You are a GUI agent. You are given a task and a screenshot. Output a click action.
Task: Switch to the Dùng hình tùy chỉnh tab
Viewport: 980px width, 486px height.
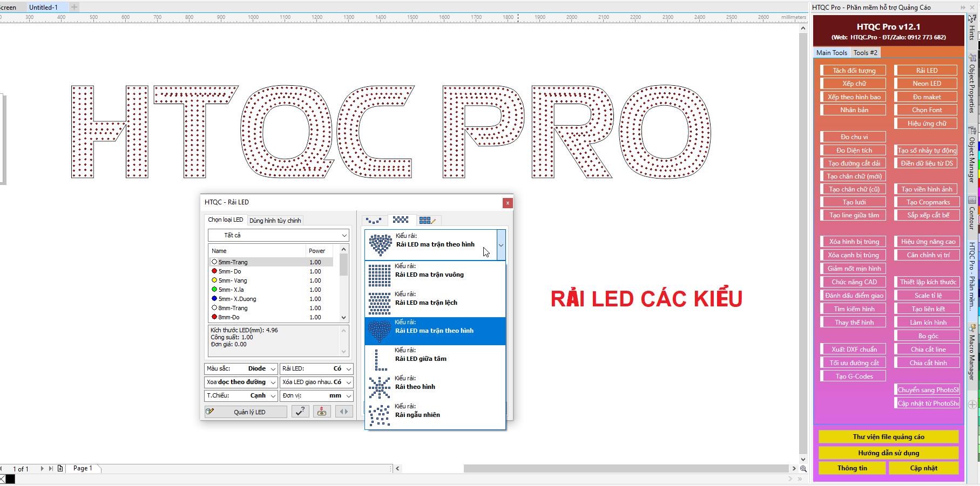pos(275,220)
